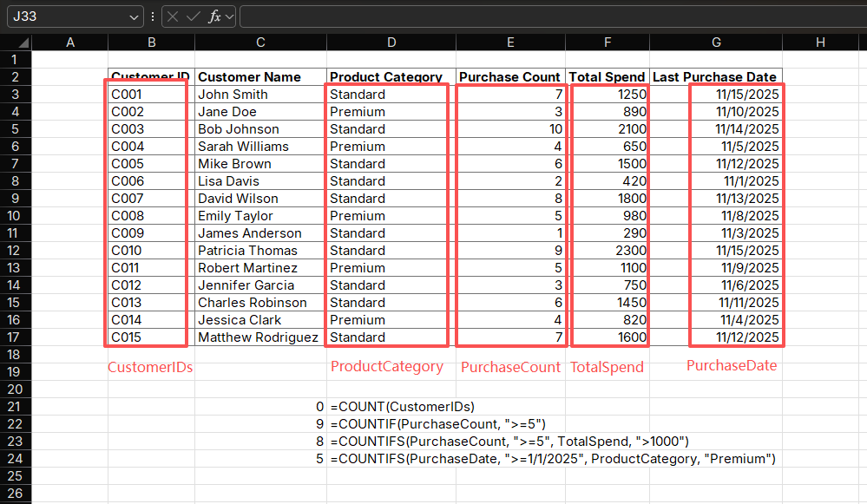Open the Name Box dropdown arrow
867x504 pixels.
point(134,16)
